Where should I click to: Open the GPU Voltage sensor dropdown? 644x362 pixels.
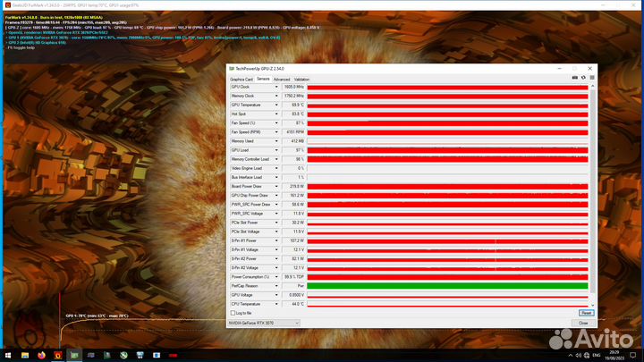[276, 295]
